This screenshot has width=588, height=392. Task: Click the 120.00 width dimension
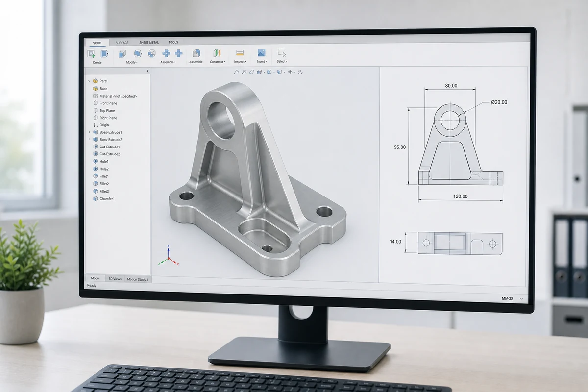tap(460, 196)
